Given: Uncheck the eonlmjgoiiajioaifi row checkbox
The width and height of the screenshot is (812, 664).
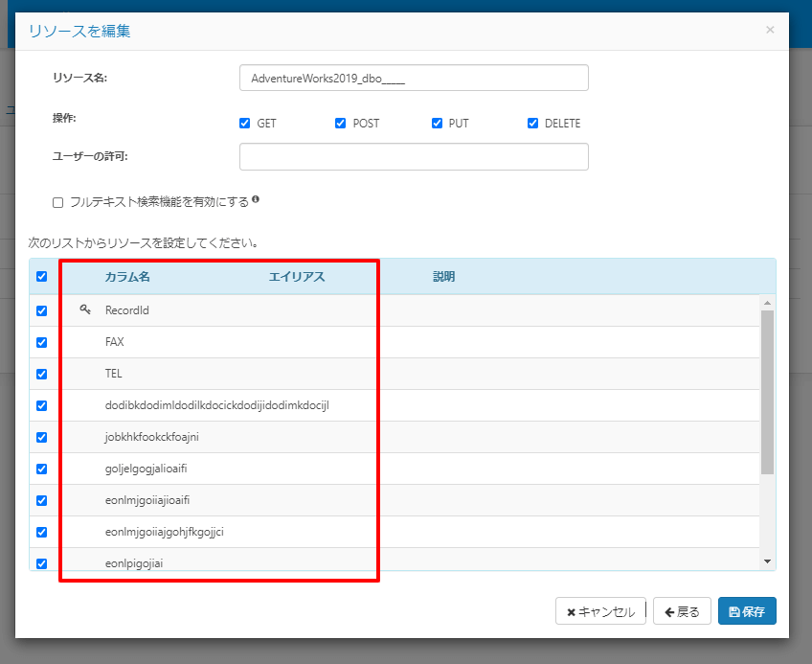Looking at the screenshot, I should click(x=42, y=500).
